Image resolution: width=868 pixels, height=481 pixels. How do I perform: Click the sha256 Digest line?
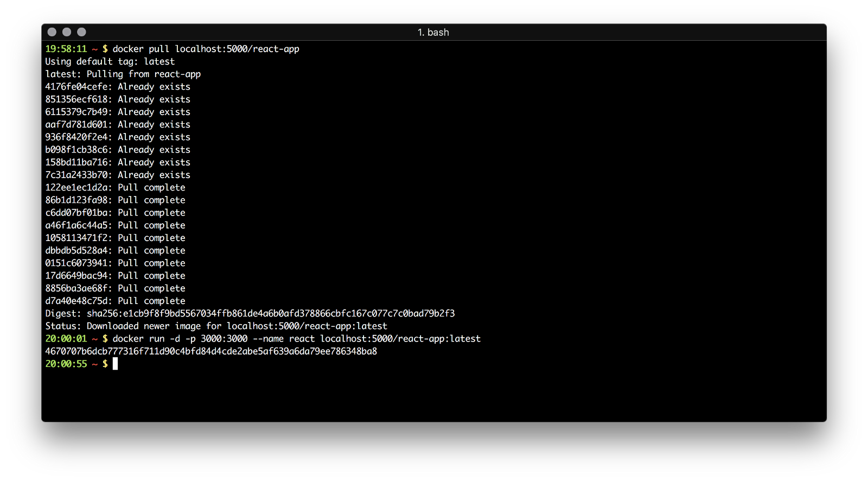point(250,313)
